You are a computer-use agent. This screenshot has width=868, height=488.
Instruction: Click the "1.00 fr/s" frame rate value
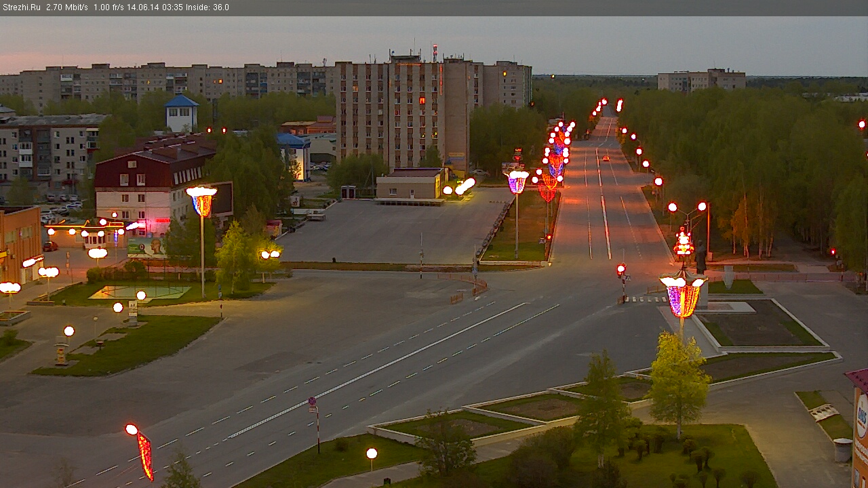tap(109, 7)
